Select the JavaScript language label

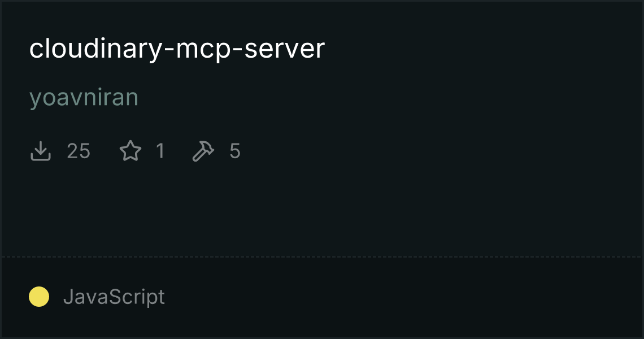(114, 297)
